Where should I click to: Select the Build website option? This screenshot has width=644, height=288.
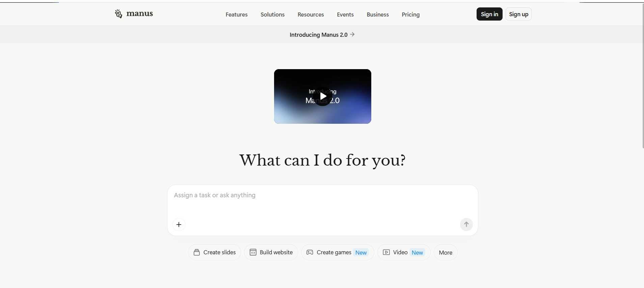click(x=271, y=252)
